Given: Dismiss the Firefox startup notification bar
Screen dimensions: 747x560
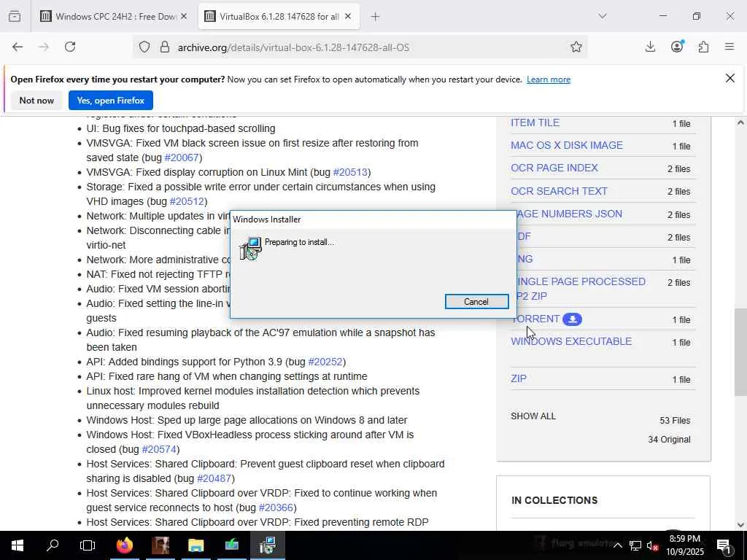Looking at the screenshot, I should point(729,78).
